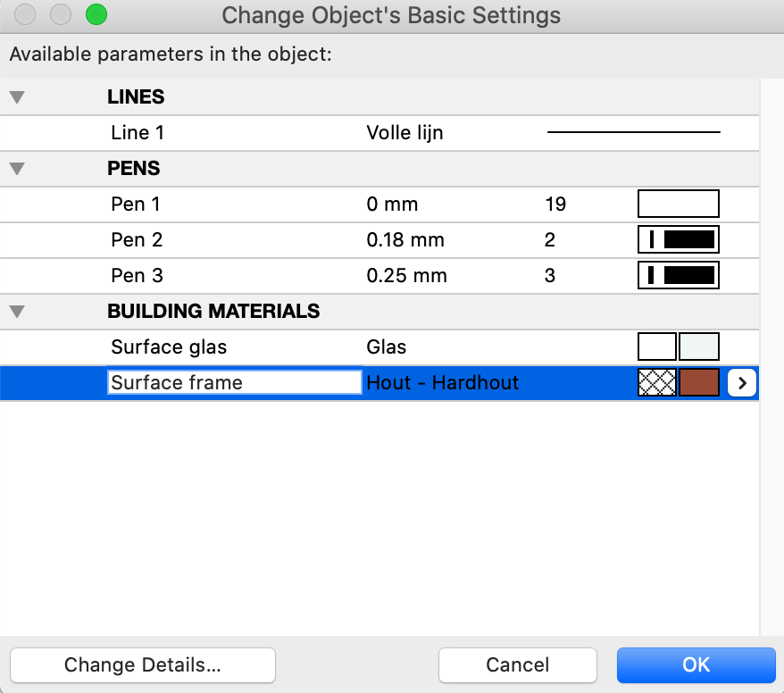Viewport: 784px width, 693px height.
Task: Click the Cancel button
Action: [518, 665]
